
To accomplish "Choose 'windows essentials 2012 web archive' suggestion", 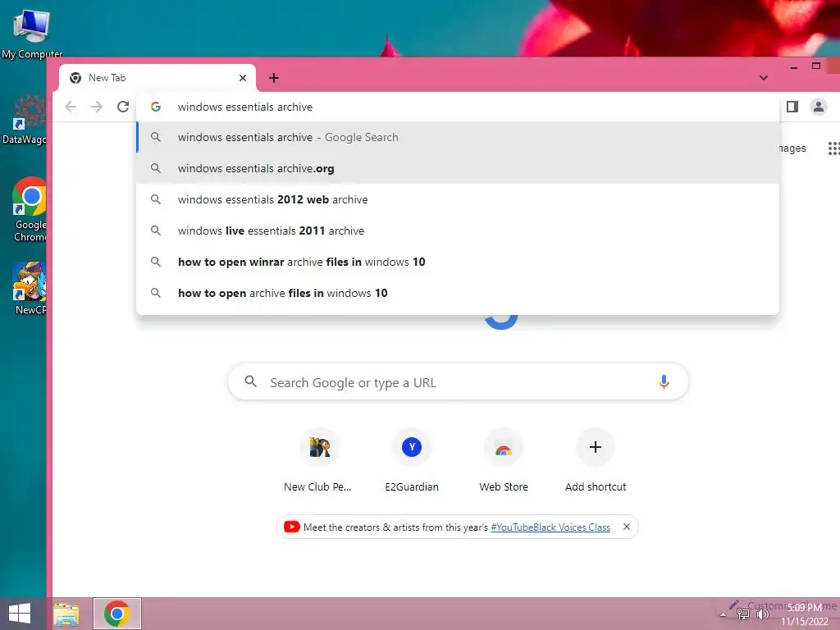I will [x=458, y=199].
